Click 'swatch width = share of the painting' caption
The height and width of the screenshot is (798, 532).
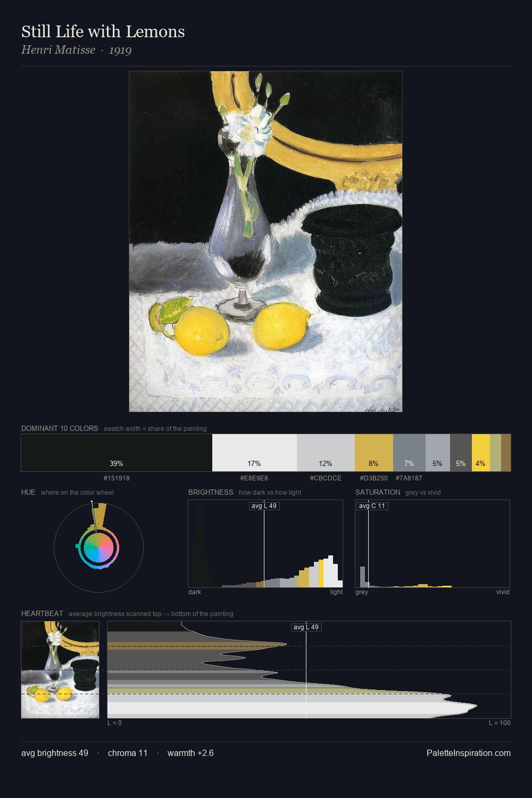(x=155, y=429)
